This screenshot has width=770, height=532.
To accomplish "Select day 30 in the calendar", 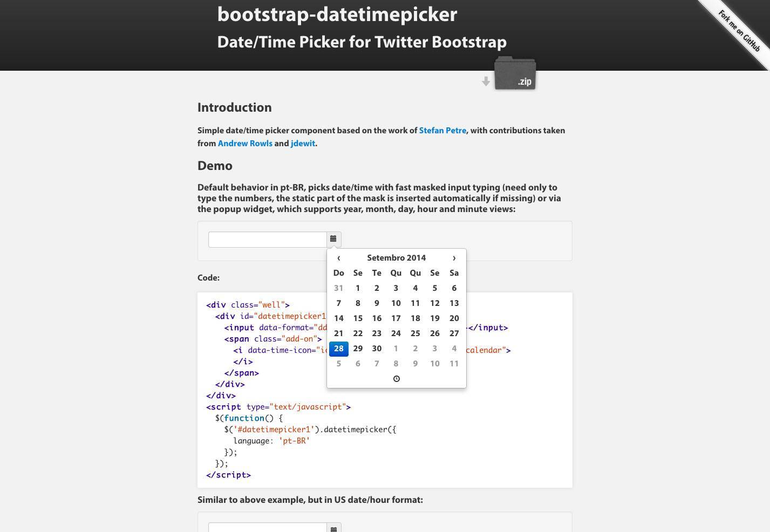I will click(377, 349).
